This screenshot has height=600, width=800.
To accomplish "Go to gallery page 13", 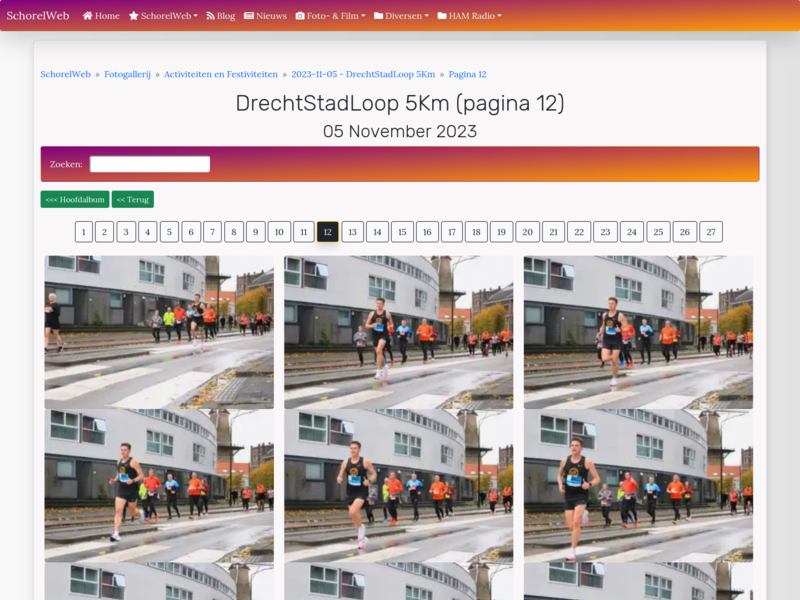I will (353, 232).
